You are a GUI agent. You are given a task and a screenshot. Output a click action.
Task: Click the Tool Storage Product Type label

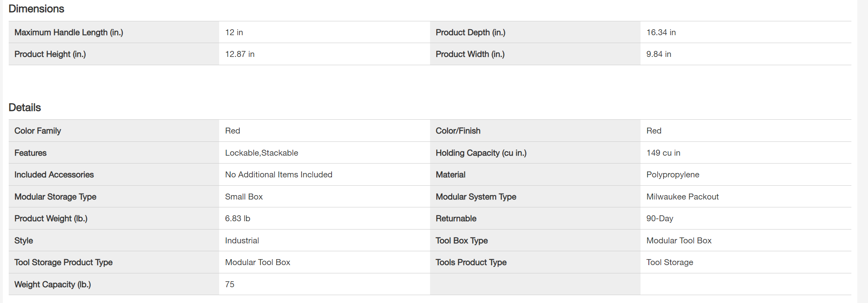(x=64, y=262)
